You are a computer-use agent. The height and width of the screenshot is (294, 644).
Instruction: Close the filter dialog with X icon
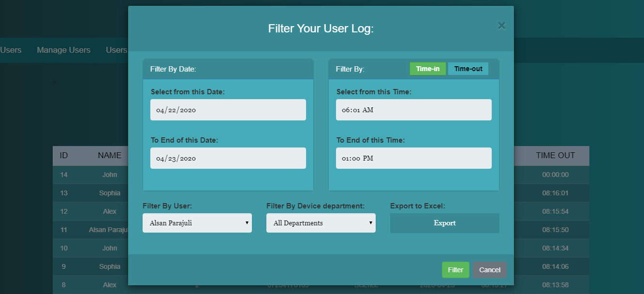click(501, 26)
